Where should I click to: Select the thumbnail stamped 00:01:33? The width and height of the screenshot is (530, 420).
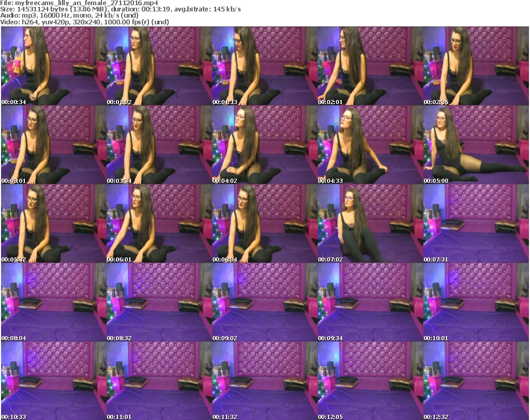(x=264, y=66)
